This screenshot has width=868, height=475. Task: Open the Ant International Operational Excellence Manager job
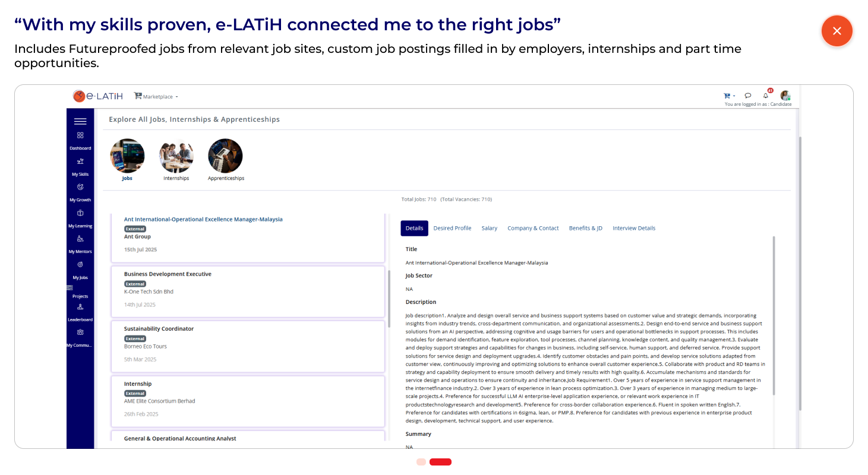click(x=203, y=219)
